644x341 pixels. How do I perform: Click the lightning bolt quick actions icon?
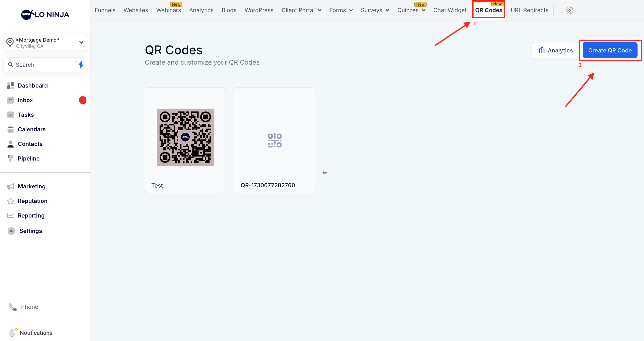[x=81, y=65]
